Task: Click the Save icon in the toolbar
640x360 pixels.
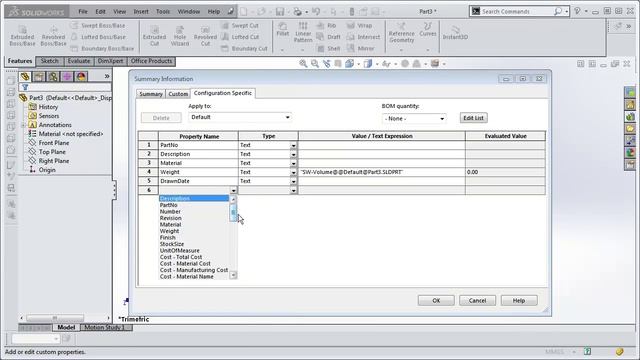Action: point(280,11)
